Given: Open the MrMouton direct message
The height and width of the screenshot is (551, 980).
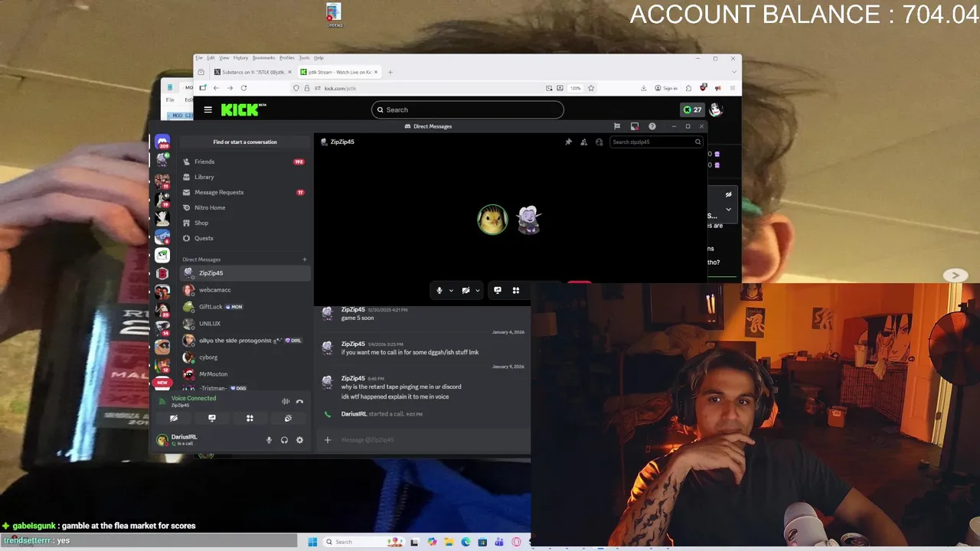Looking at the screenshot, I should (245, 374).
